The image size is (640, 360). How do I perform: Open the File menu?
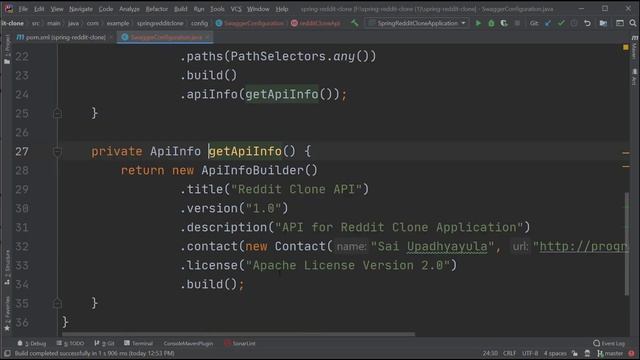[23, 9]
